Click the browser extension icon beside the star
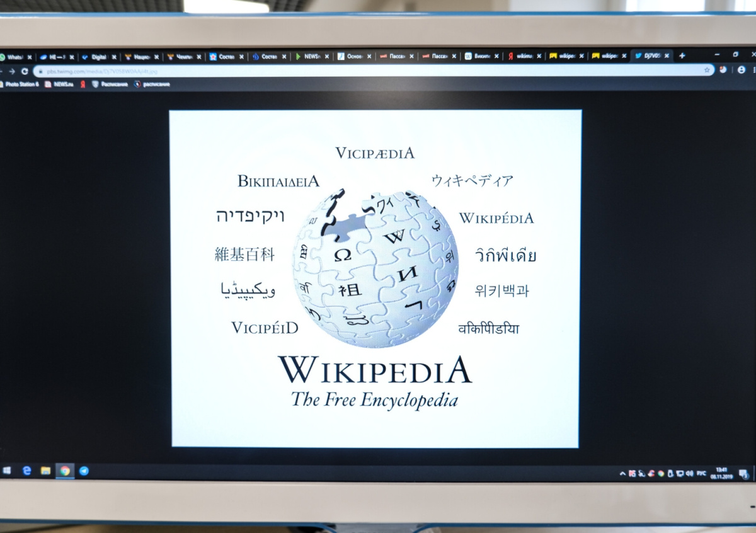This screenshot has width=756, height=533. 723,70
